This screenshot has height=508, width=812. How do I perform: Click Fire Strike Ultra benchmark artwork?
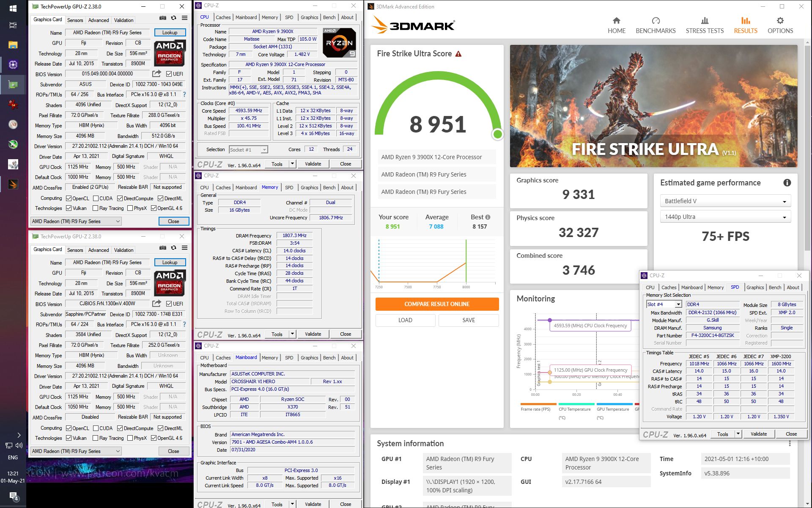653,106
